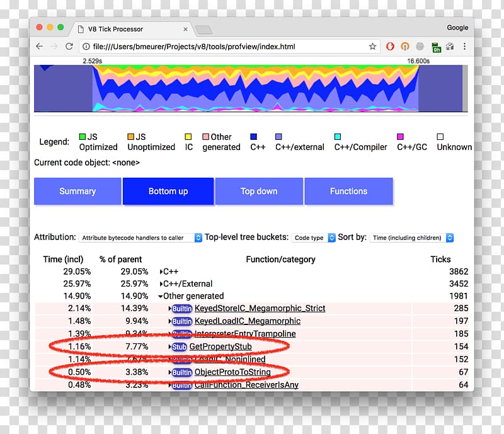The height and width of the screenshot is (434, 504).
Task: Open the Chrome three-dot menu
Action: coord(465,47)
